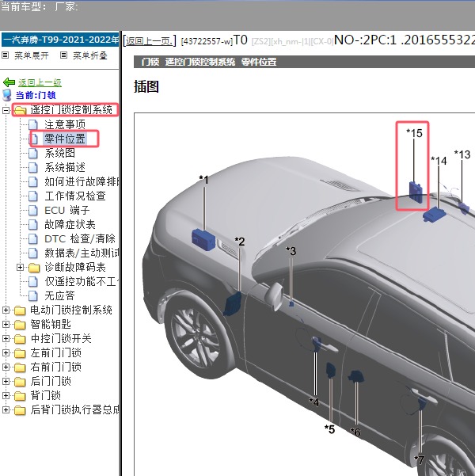The image size is (475, 476).
Task: Click page icon next to 系统描述
Action: (x=33, y=167)
